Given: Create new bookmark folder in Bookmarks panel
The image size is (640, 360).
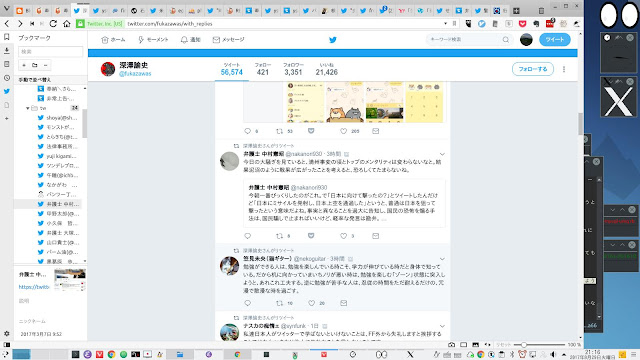Looking at the screenshot, I should tap(35, 65).
